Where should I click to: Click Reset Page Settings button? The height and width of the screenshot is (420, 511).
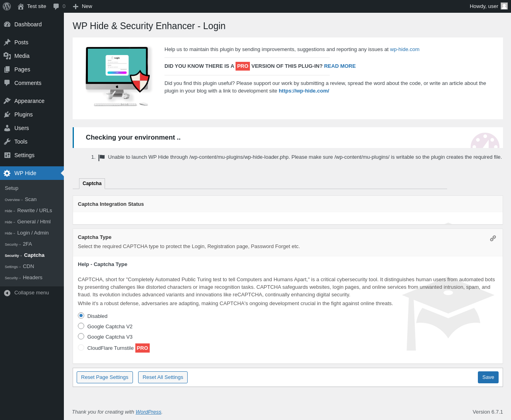[105, 377]
